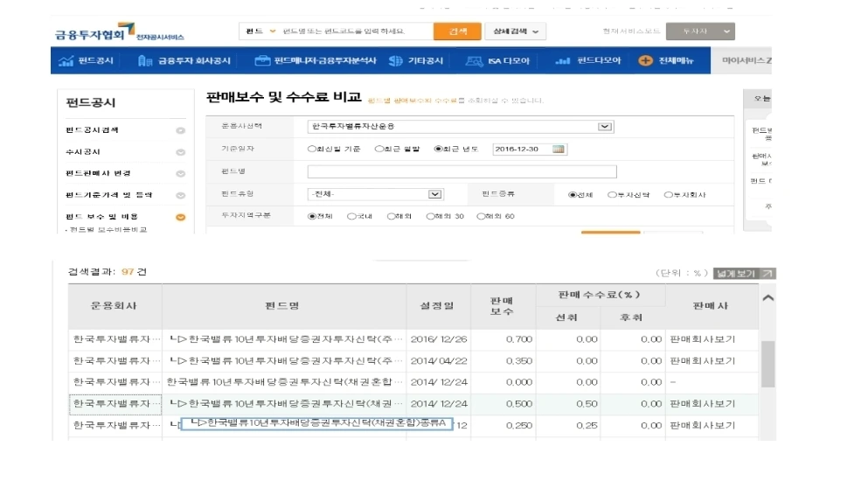Select 투자신탁 fund type radio
The image size is (868, 481).
(612, 195)
